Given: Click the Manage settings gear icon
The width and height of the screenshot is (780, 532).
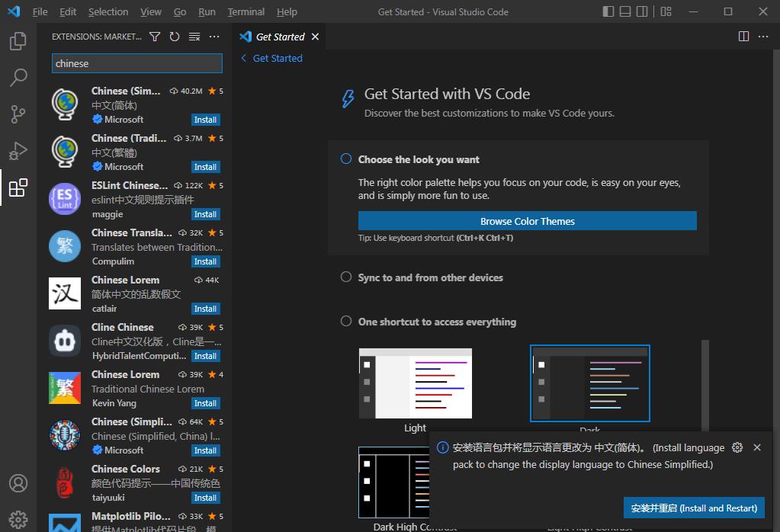Looking at the screenshot, I should tap(18, 518).
